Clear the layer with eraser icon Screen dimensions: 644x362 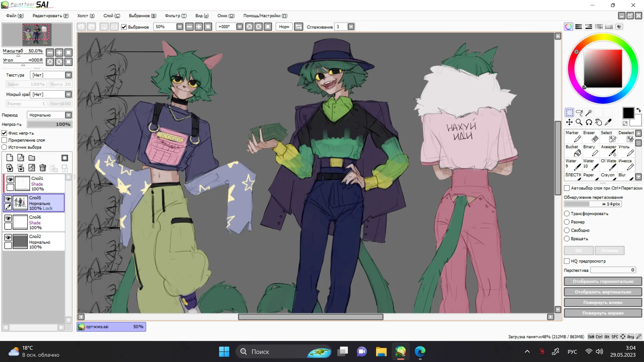32,168
